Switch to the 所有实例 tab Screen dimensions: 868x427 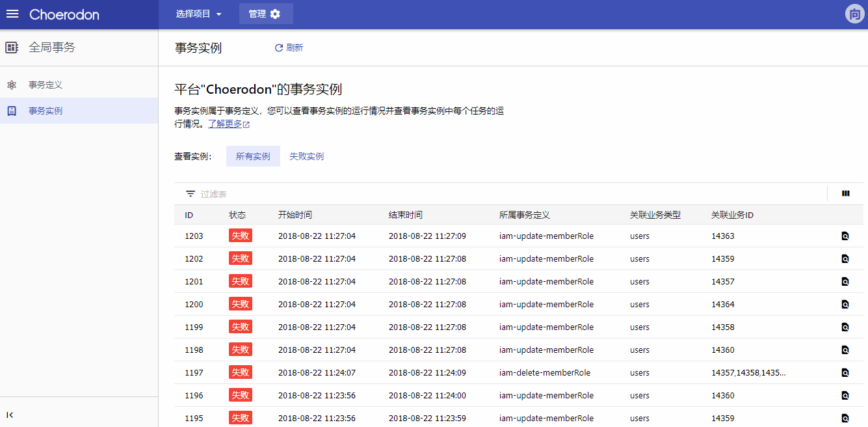253,156
